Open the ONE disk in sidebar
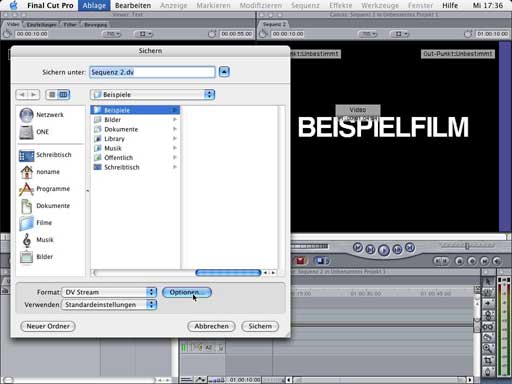The width and height of the screenshot is (512, 384). (26, 132)
